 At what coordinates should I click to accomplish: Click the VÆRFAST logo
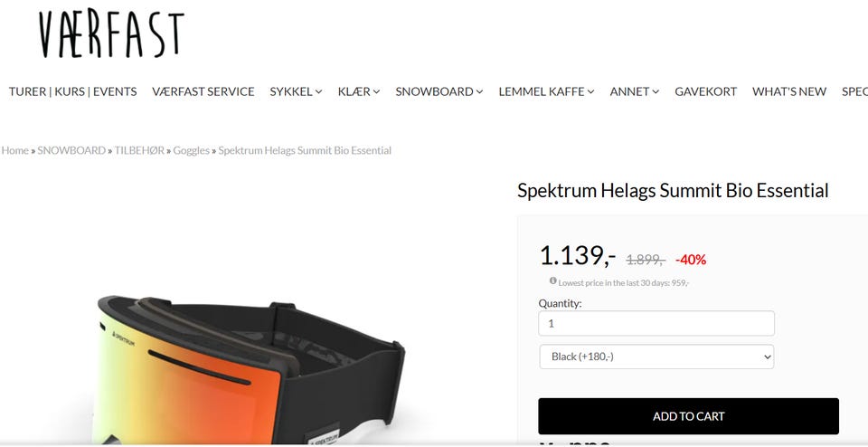110,35
